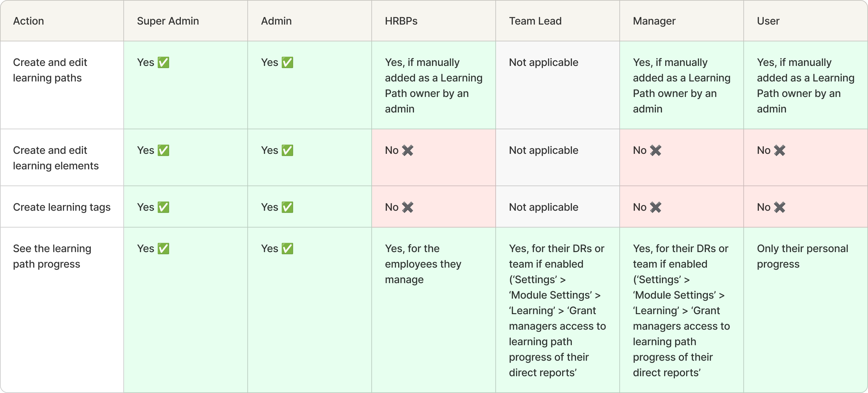Click 'Only their personal progress' cell

tap(803, 256)
